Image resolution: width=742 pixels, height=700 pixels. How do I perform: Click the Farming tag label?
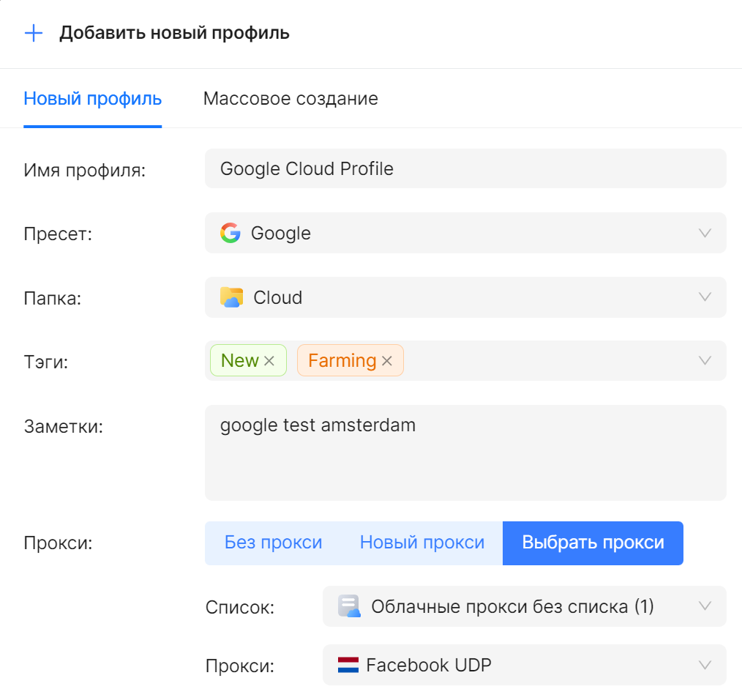(342, 361)
